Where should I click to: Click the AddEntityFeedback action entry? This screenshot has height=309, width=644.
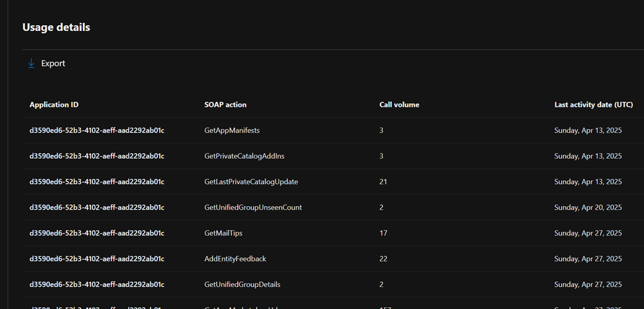(x=235, y=259)
